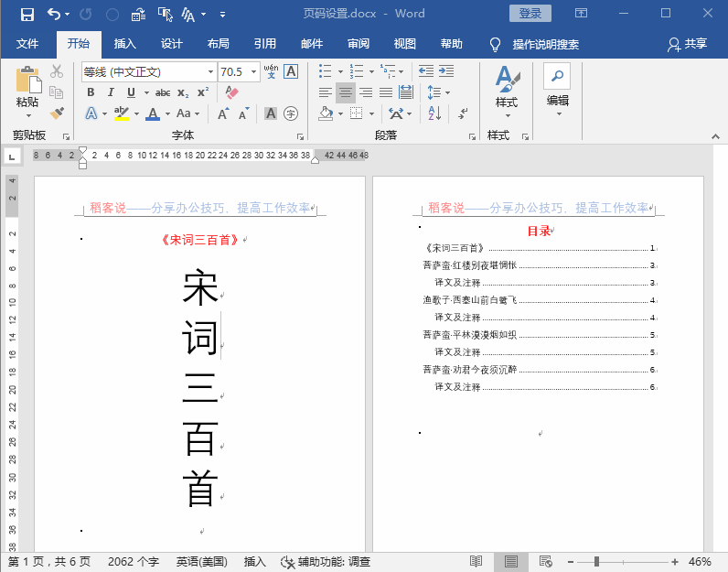Collapse the ribbon
Viewport: 728px width, 572px height.
point(715,136)
